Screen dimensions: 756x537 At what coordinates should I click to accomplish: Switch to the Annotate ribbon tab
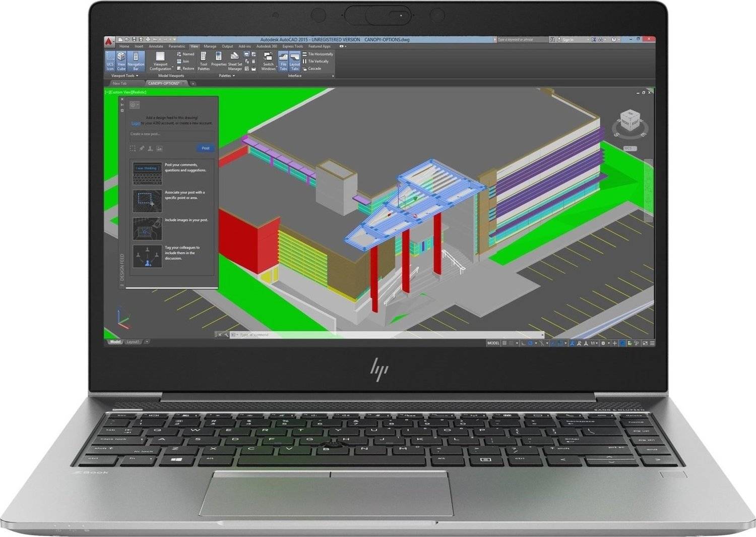coord(156,46)
